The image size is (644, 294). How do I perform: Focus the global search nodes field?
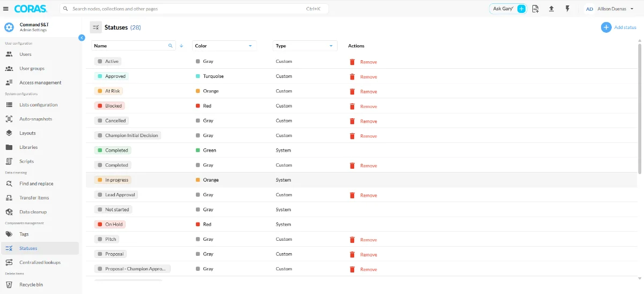[x=194, y=9]
